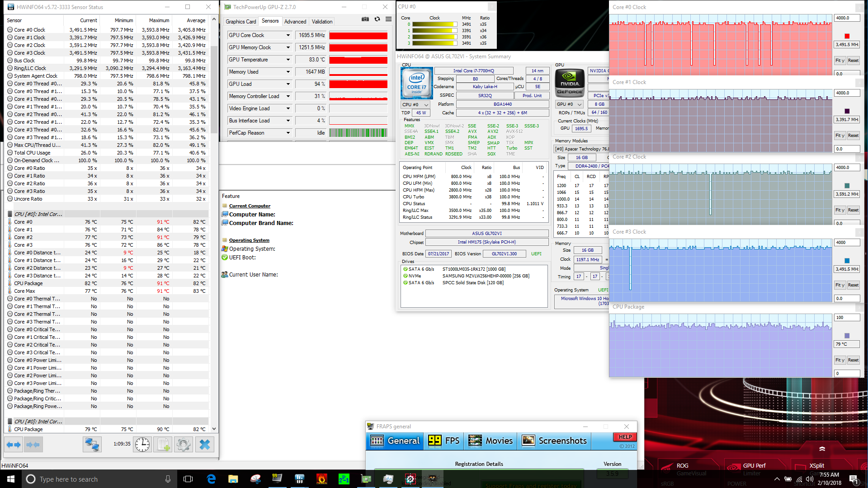Viewport: 868px width, 488px height.
Task: Click the collapse arrows icon in HWiNFO toolbar
Action: [33, 445]
